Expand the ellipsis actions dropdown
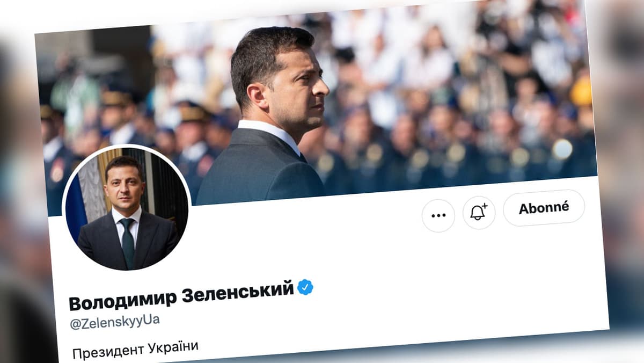Image resolution: width=644 pixels, height=363 pixels. tap(438, 215)
